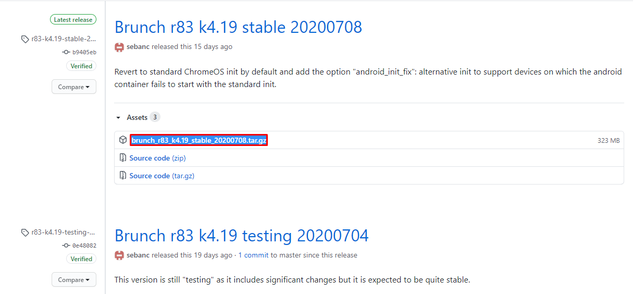Click sebanc's avatar under the testing release

[x=119, y=255]
